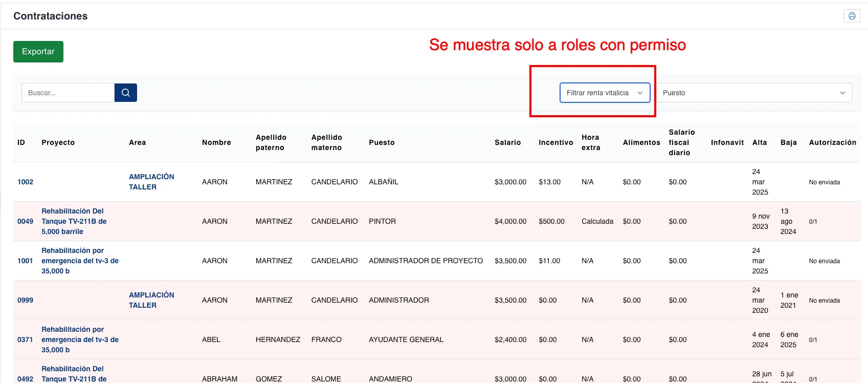Open contract ID 1001 link
This screenshot has height=383, width=868.
click(x=25, y=261)
